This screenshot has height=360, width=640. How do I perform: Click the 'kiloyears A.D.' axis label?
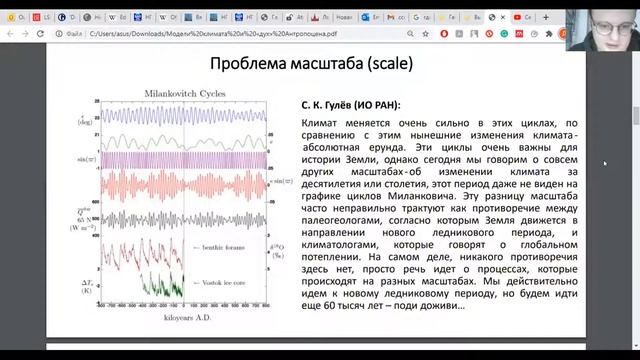pyautogui.click(x=187, y=318)
